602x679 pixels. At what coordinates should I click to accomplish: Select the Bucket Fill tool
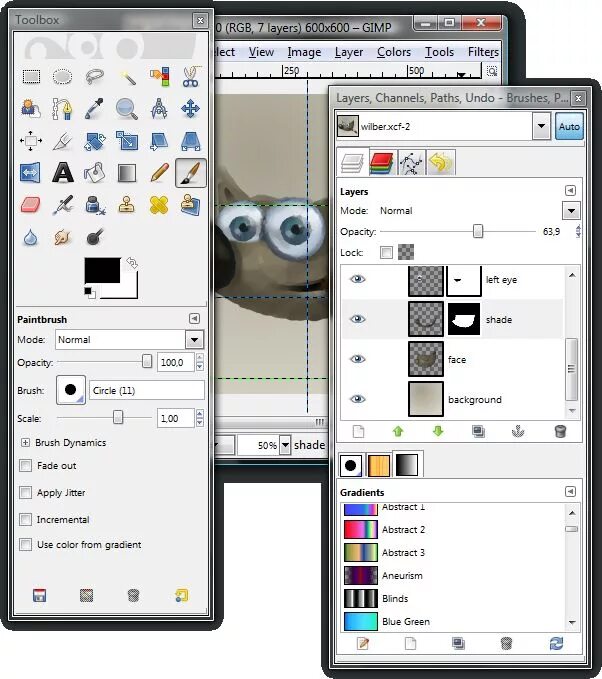pyautogui.click(x=94, y=173)
